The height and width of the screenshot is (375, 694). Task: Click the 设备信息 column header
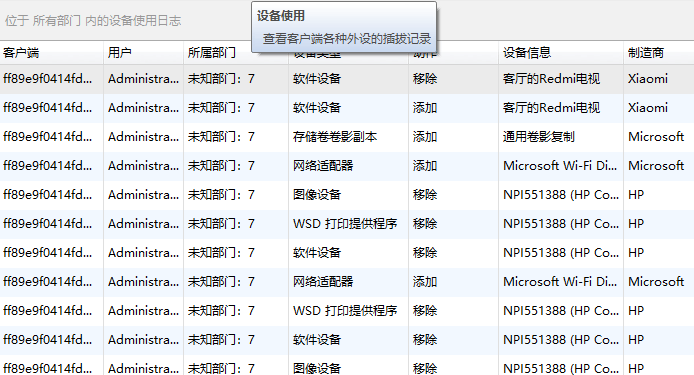pos(561,53)
